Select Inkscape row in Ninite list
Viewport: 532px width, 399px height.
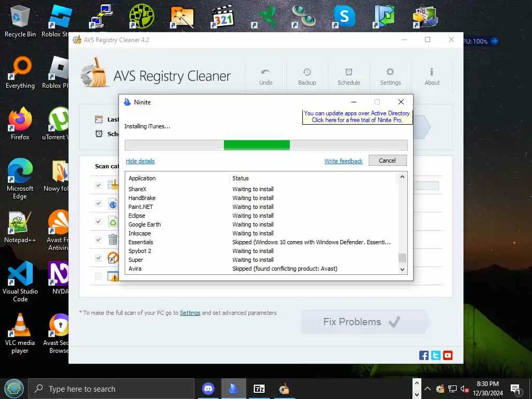[x=261, y=233]
